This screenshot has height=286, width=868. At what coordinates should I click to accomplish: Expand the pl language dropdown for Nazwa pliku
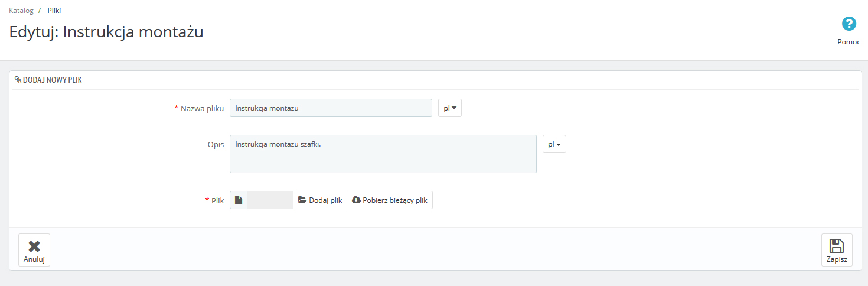(450, 108)
